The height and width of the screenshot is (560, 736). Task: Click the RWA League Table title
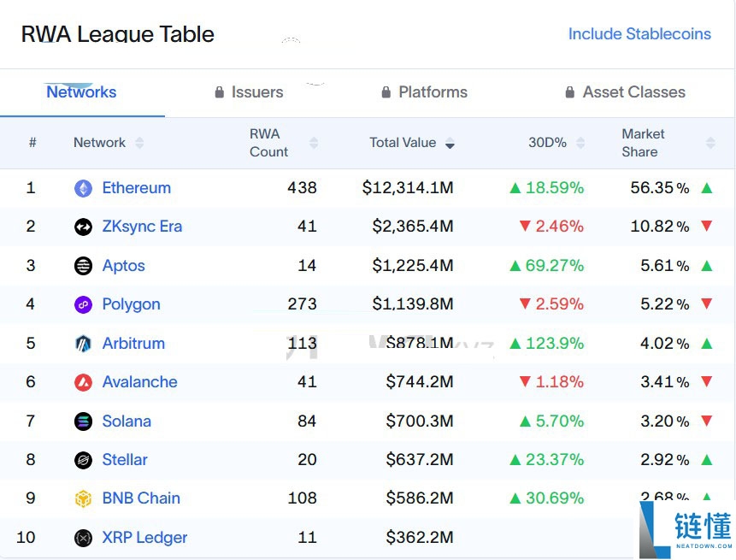(118, 34)
